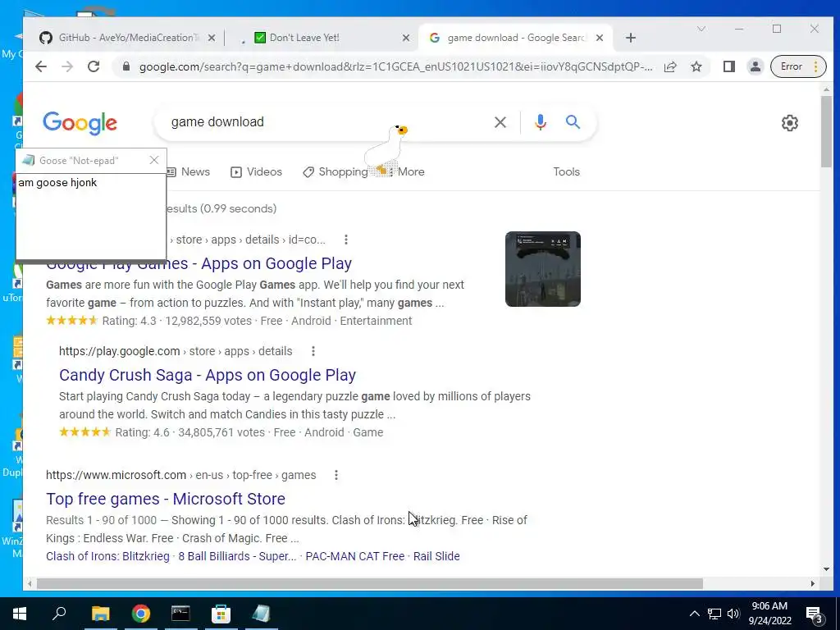Screen dimensions: 840x630
Task: Close the GitHub tab
Action: 212,38
